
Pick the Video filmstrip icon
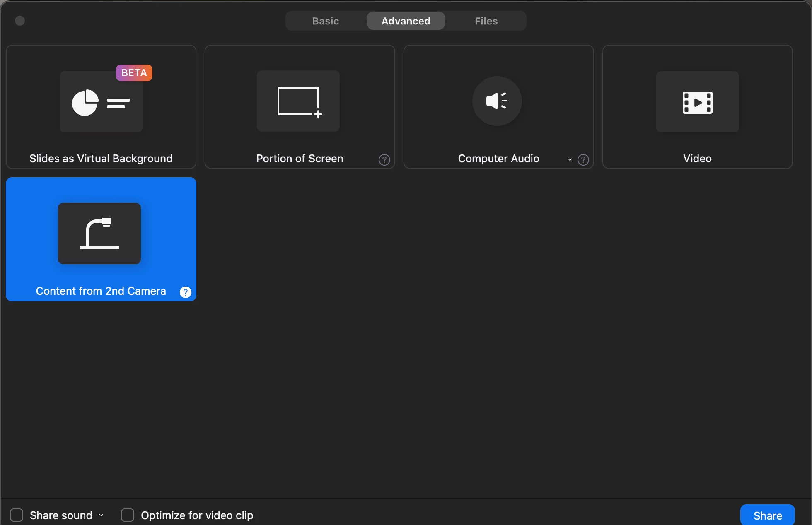coord(697,102)
